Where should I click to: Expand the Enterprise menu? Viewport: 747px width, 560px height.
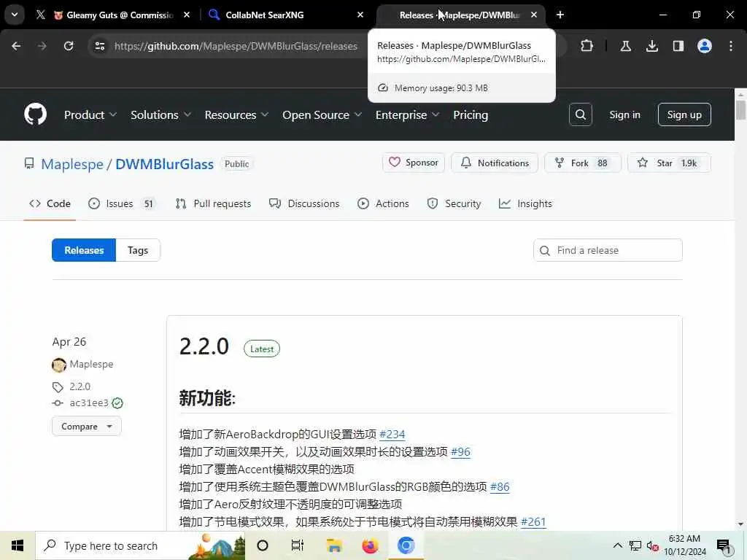[x=407, y=114]
